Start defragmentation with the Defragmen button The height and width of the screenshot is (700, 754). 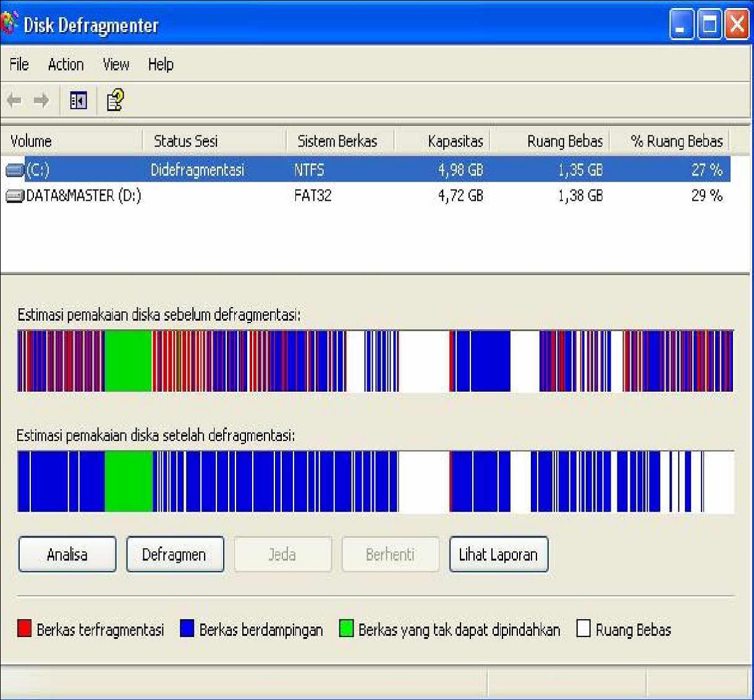(x=175, y=554)
